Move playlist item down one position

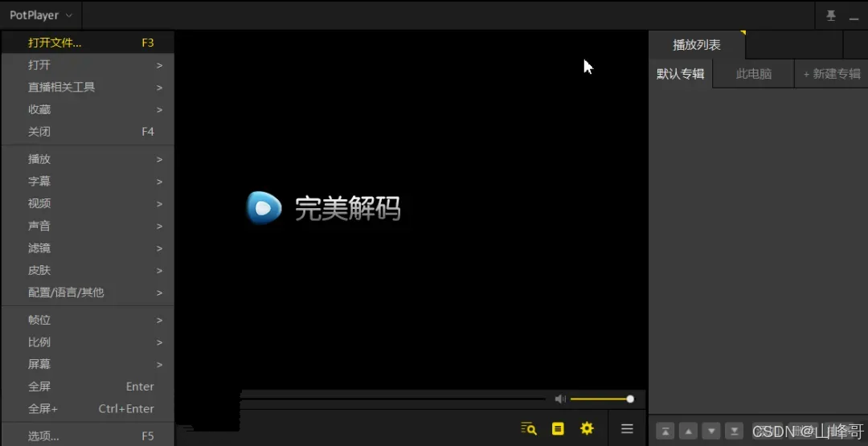[711, 431]
